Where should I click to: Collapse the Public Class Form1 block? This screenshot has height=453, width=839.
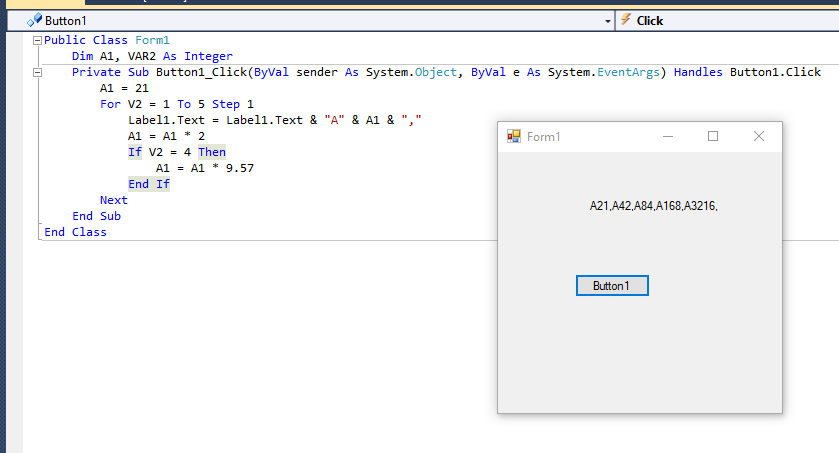click(x=37, y=40)
